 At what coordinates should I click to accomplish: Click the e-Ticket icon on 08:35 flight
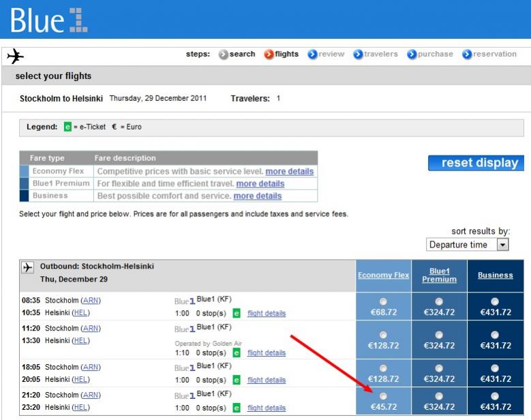[x=237, y=314]
